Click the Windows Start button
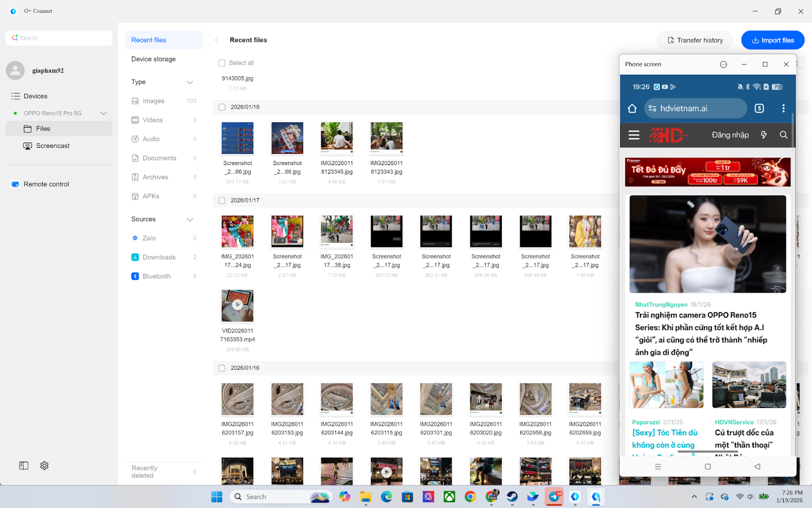Screen dimensions: 812x508 click(x=217, y=497)
